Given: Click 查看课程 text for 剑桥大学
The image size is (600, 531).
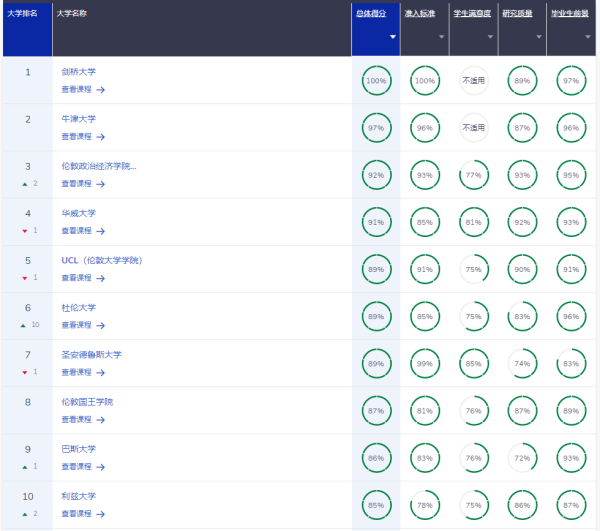Looking at the screenshot, I should click(x=77, y=89).
